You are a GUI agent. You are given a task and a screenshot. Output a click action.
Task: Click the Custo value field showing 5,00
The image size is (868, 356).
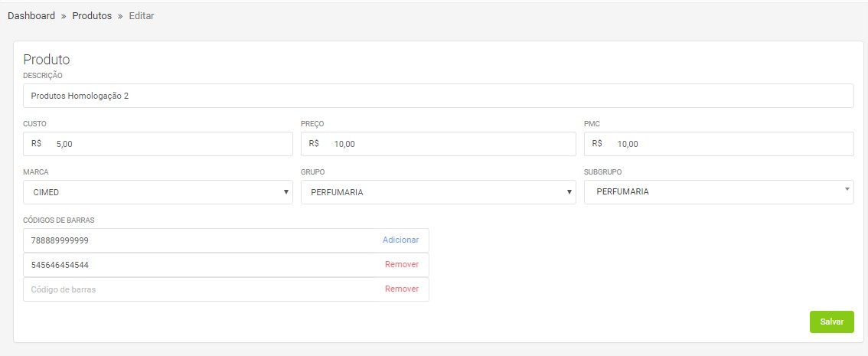pos(172,144)
